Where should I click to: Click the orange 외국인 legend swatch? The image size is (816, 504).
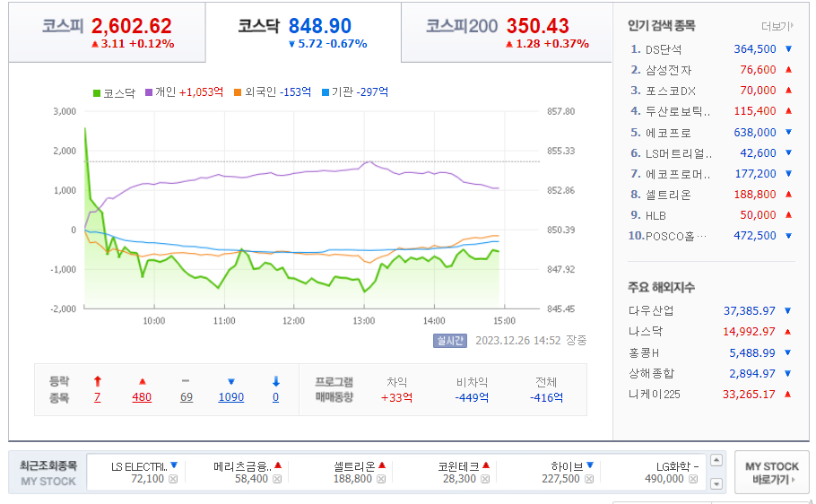click(x=238, y=92)
